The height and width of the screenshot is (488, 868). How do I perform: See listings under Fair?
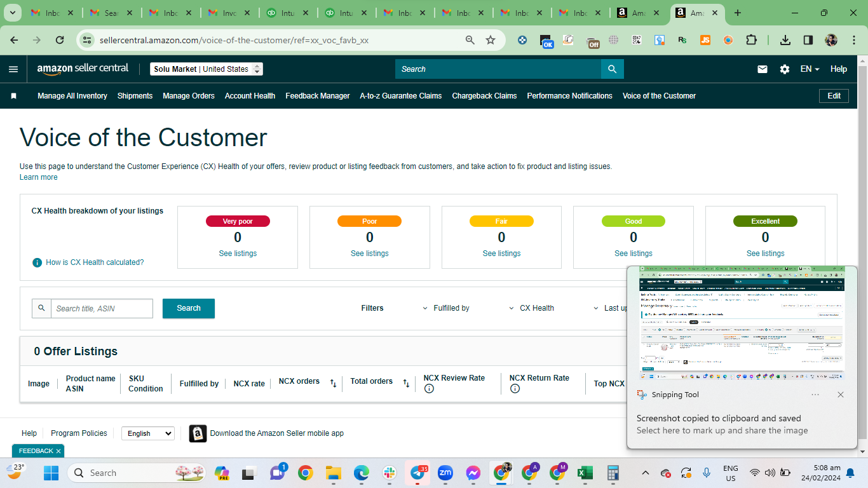coord(501,254)
